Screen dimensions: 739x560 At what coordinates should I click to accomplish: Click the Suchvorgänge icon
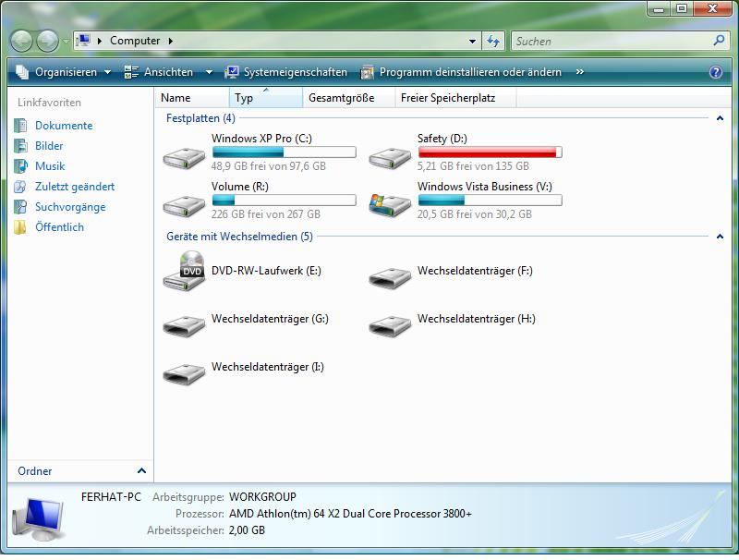point(20,207)
